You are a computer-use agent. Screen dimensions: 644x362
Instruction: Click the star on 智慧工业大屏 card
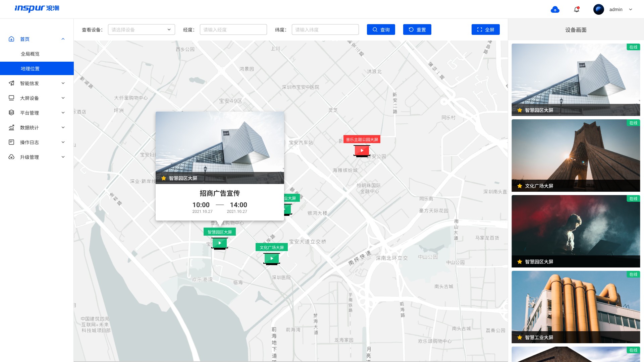point(520,338)
